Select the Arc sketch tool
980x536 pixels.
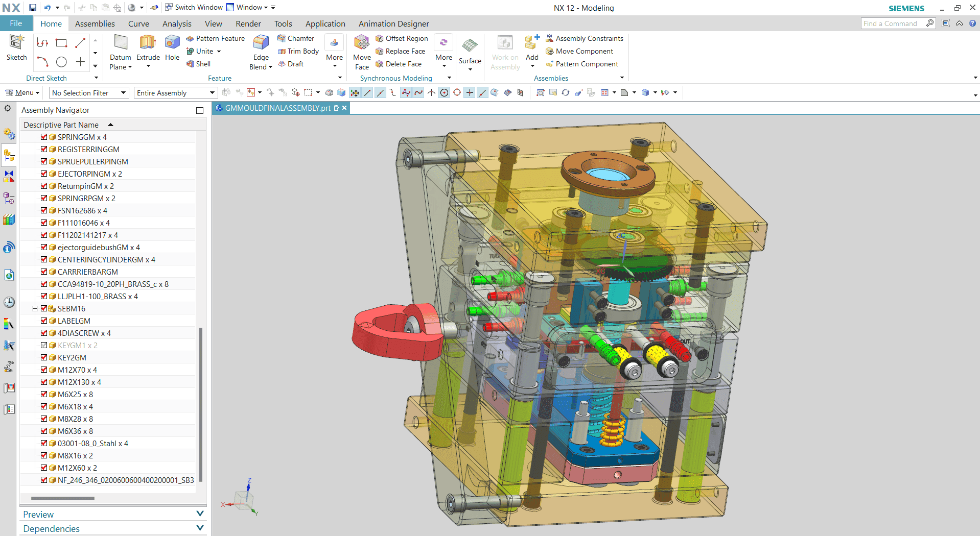tap(42, 62)
